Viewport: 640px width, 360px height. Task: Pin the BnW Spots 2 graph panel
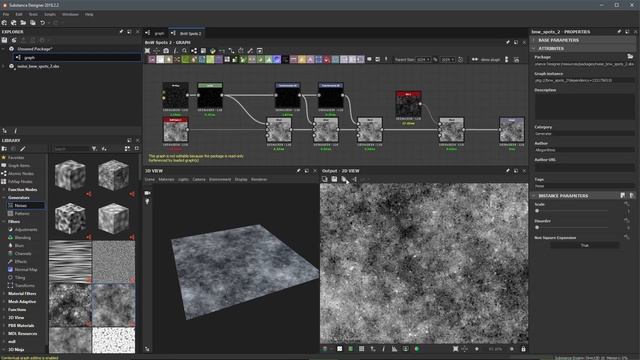[x=508, y=42]
